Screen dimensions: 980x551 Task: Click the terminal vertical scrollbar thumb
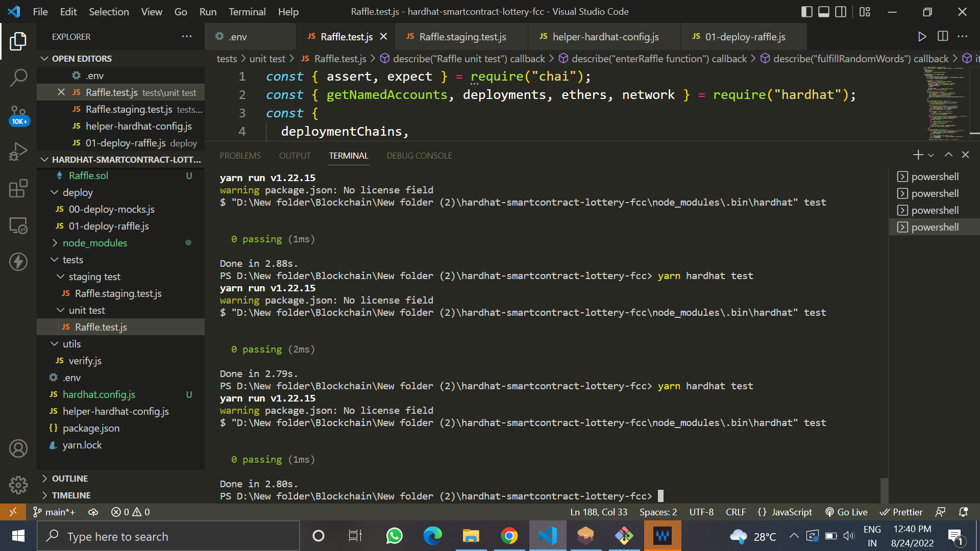[885, 490]
